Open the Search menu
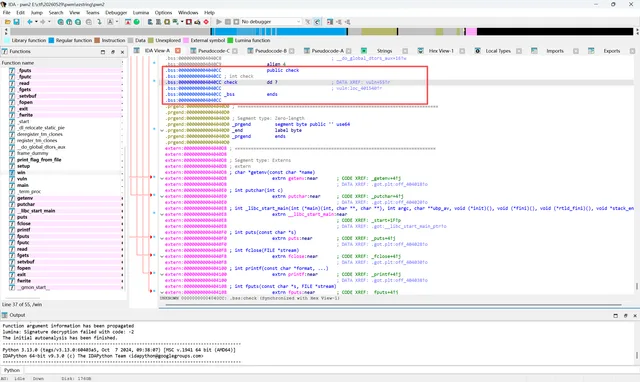 click(x=56, y=13)
